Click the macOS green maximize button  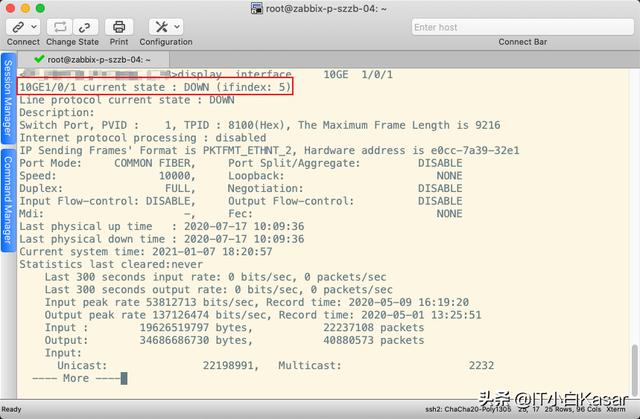click(x=40, y=8)
